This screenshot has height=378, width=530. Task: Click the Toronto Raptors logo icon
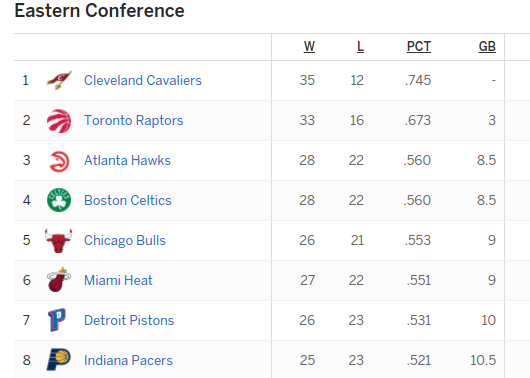59,121
